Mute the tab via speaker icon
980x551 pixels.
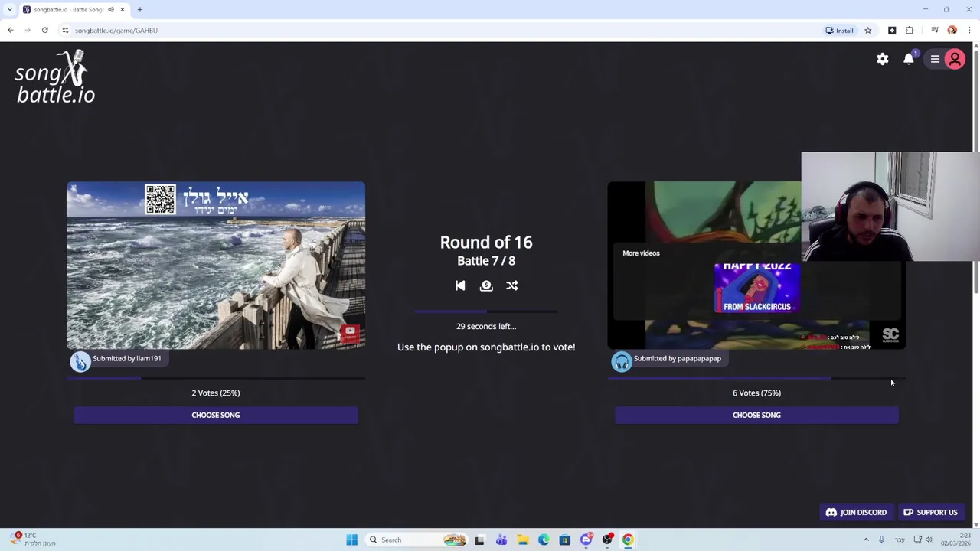(111, 10)
